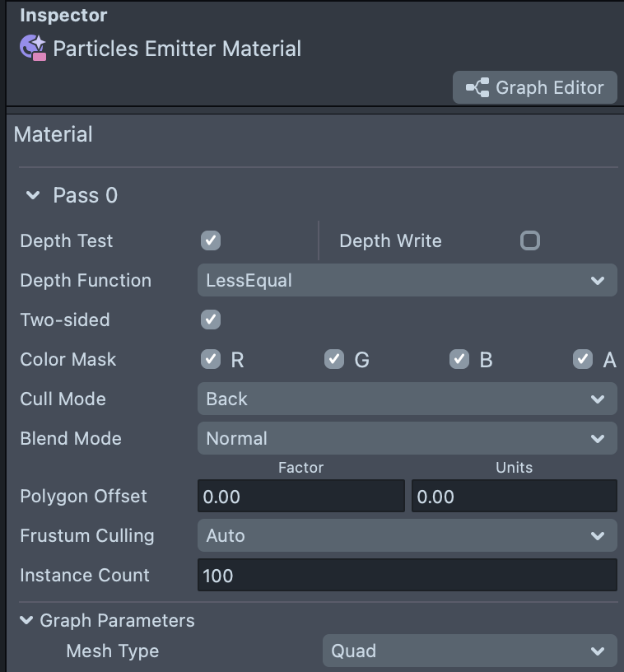Click the Polygon Offset Units field
Image resolution: width=624 pixels, height=672 pixels.
point(514,497)
